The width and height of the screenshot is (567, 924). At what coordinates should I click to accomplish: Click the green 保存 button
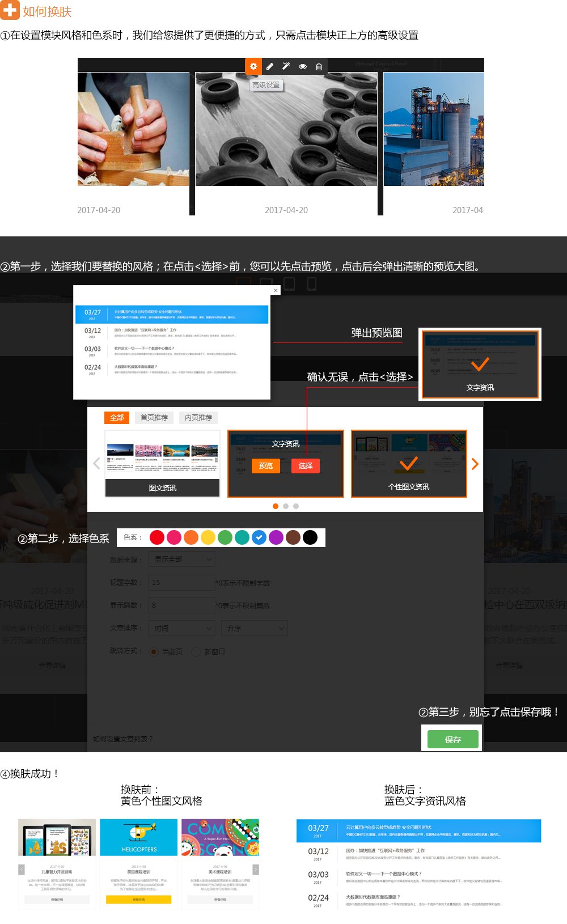[452, 739]
